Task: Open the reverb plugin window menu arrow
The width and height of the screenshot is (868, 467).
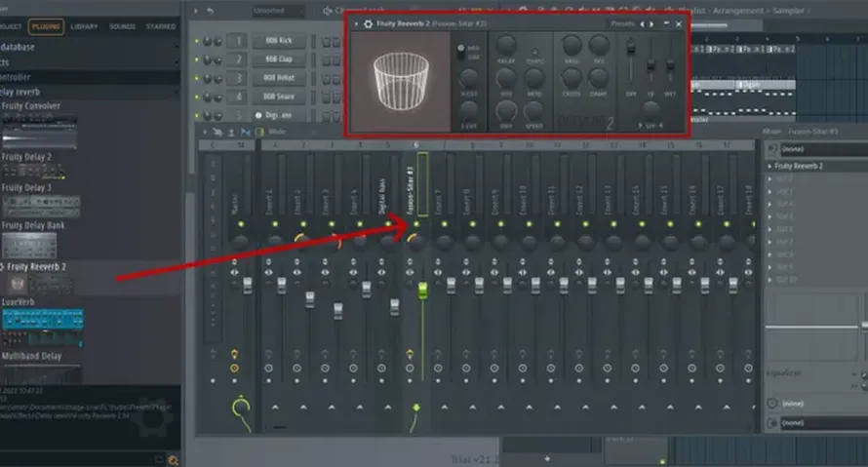Action: tap(356, 23)
